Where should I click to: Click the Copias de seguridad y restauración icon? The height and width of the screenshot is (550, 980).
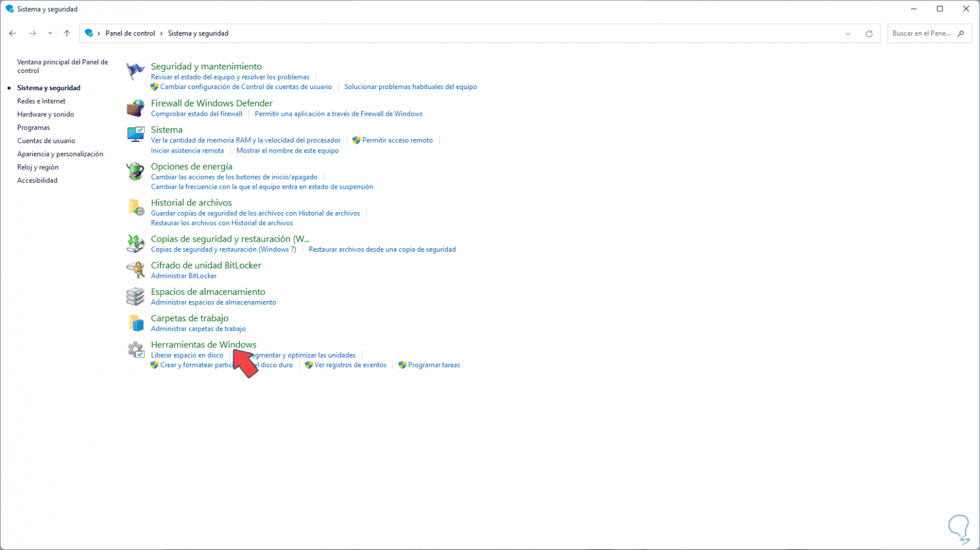(135, 243)
